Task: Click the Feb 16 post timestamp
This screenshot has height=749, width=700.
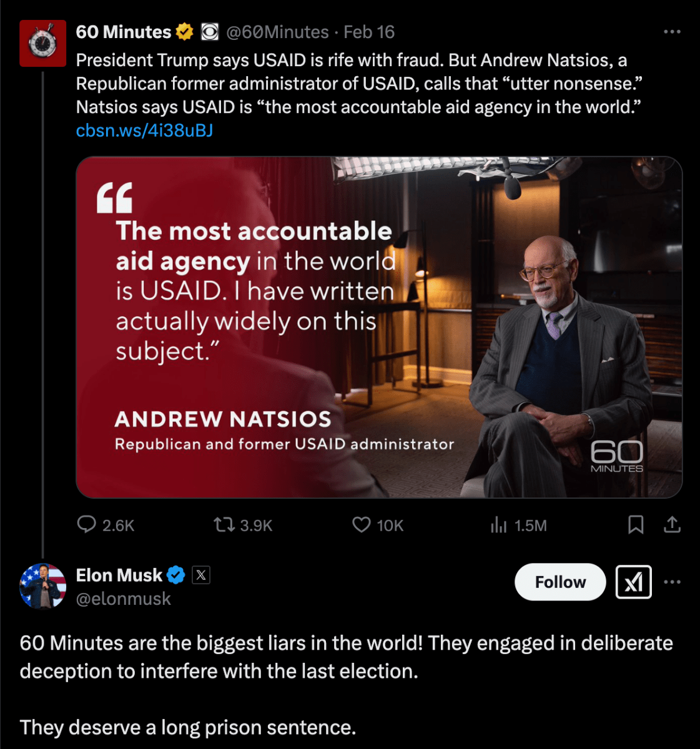Action: [x=369, y=32]
